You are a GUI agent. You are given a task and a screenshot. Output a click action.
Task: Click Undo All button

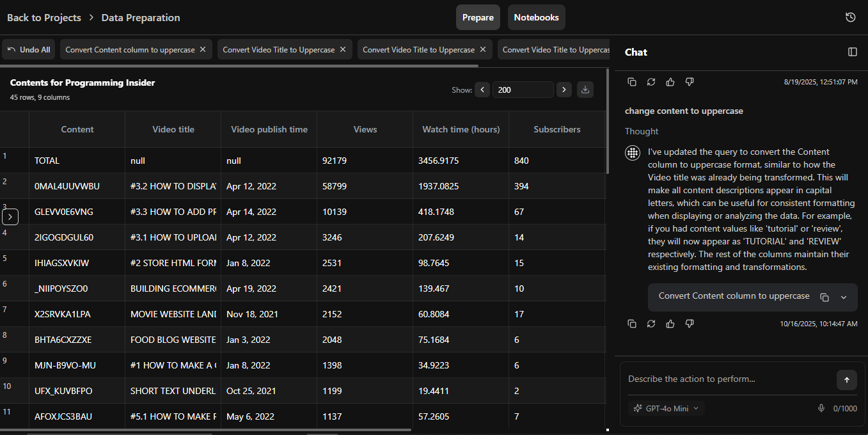[29, 49]
